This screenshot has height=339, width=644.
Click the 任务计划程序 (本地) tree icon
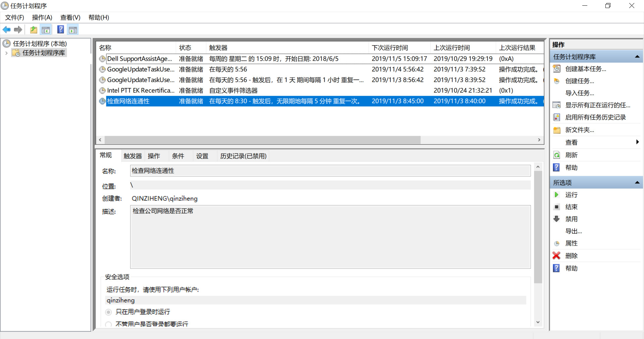6,43
